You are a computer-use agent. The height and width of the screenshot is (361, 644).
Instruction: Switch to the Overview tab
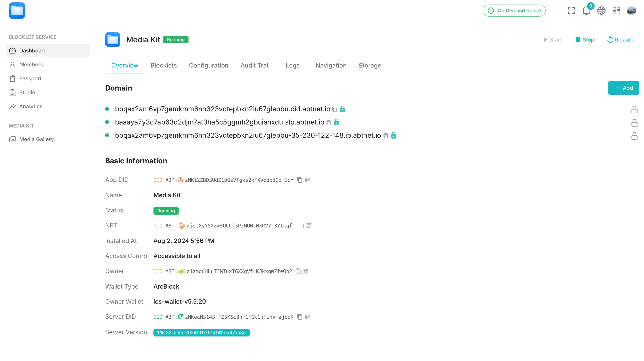click(x=125, y=66)
